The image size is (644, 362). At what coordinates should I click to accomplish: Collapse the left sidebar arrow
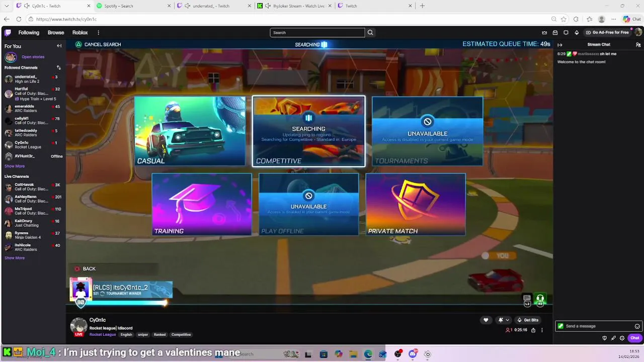(x=59, y=46)
